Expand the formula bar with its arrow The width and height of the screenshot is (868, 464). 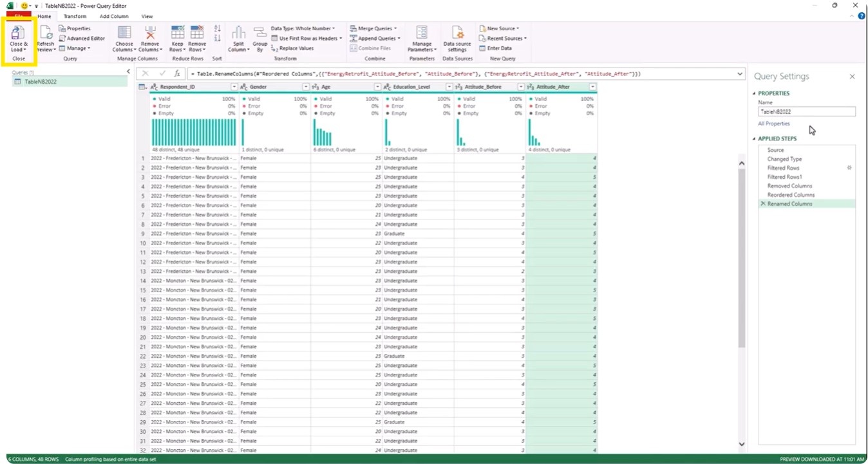coord(741,73)
